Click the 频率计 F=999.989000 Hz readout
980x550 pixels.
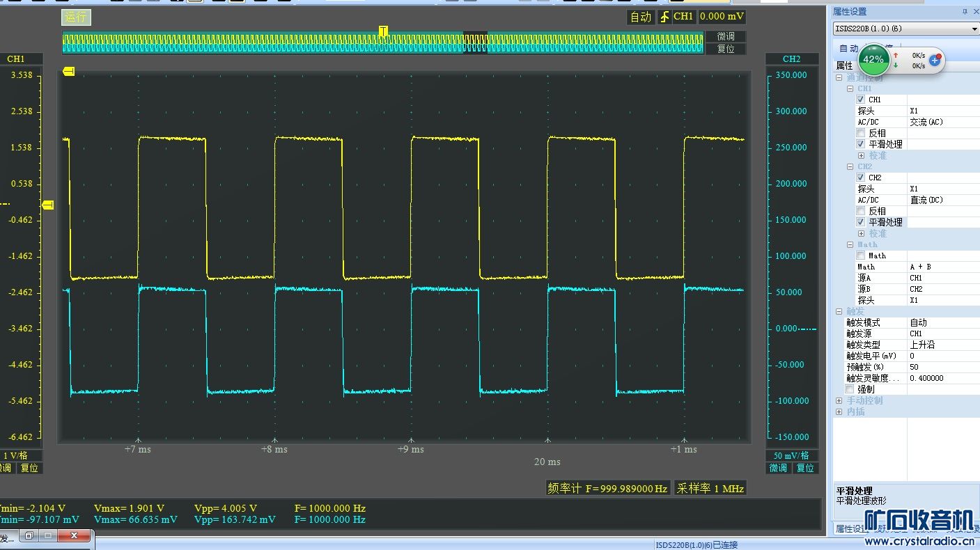coord(608,488)
